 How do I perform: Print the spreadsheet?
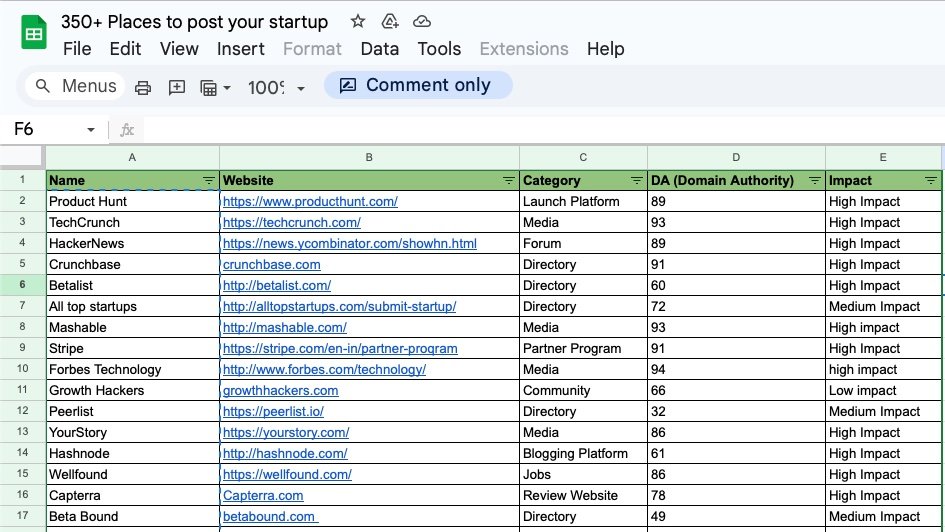pyautogui.click(x=143, y=88)
